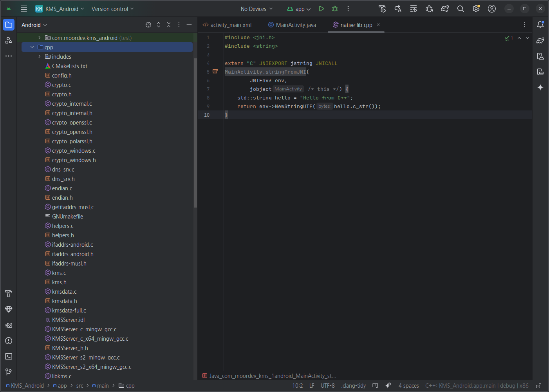Click the 4 spaces indent setting
The height and width of the screenshot is (392, 549).
click(409, 386)
